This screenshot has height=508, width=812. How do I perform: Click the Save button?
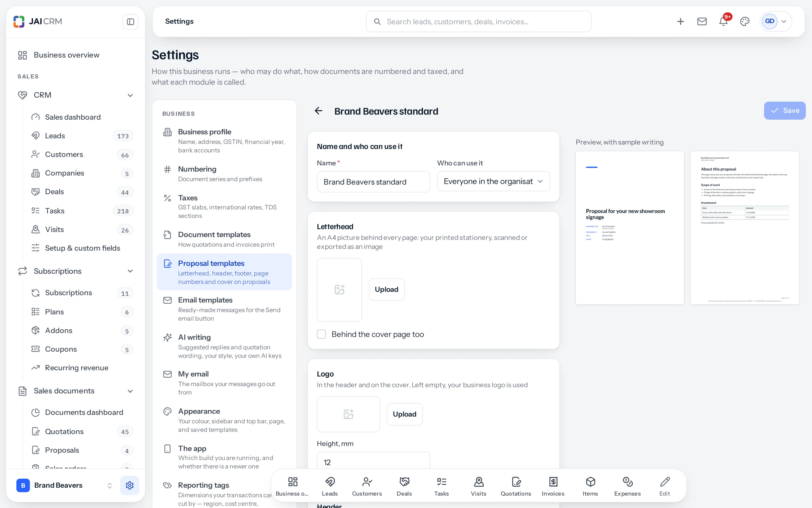coord(784,111)
